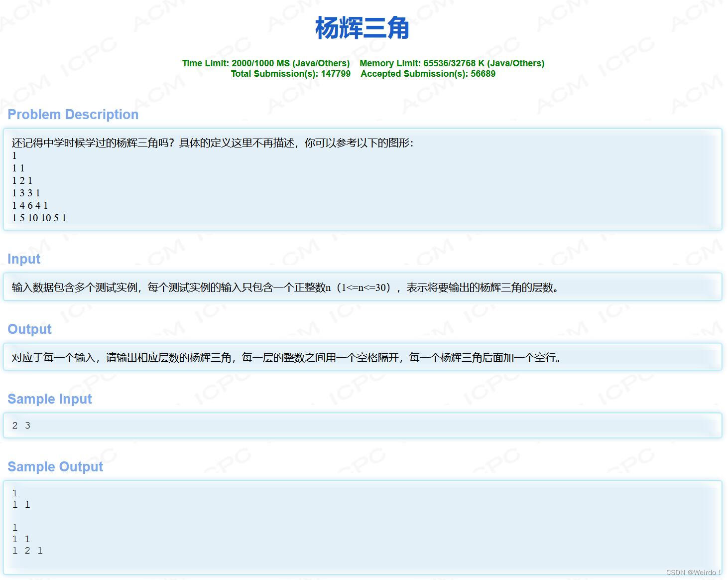Select the Sample Input heading
Image resolution: width=728 pixels, height=580 pixels.
point(49,399)
